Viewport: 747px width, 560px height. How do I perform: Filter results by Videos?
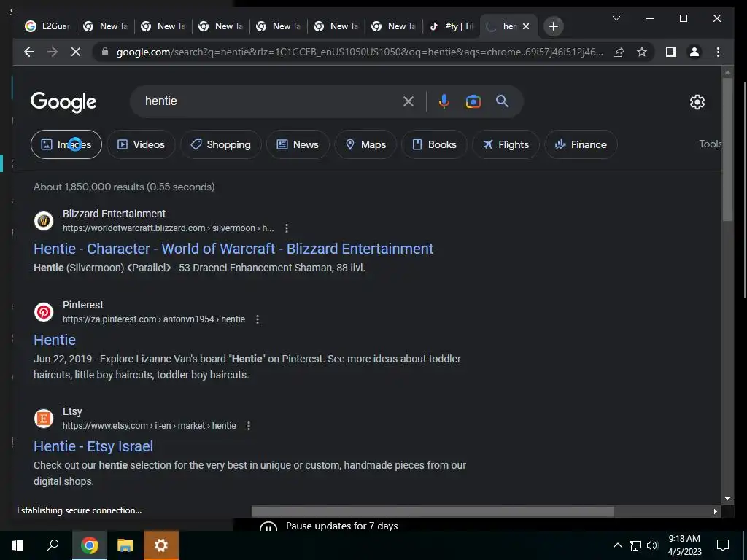point(141,144)
